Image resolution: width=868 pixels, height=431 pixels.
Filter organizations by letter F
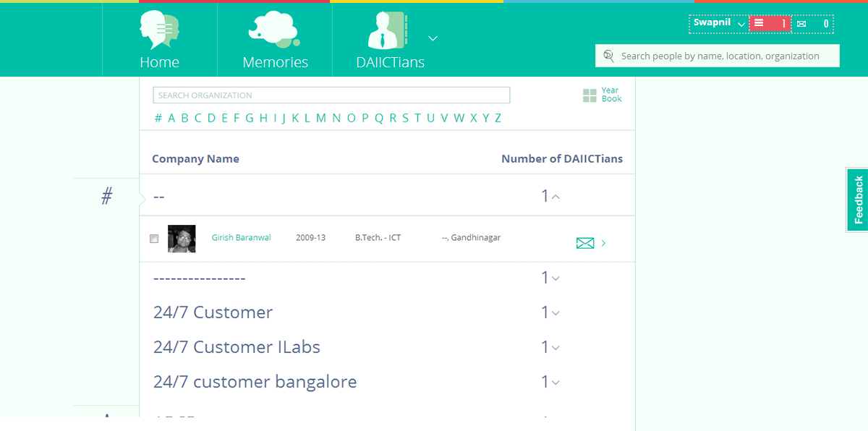236,118
